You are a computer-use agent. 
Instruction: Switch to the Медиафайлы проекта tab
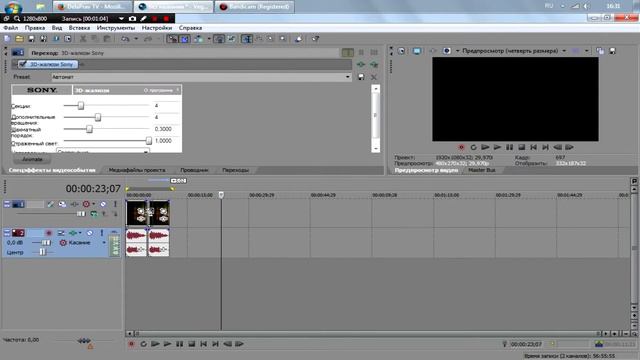click(137, 170)
